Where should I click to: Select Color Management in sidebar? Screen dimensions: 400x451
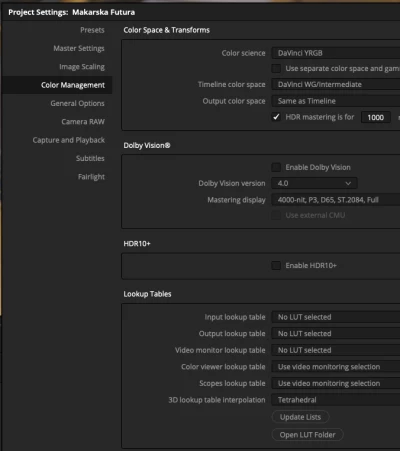[57, 85]
